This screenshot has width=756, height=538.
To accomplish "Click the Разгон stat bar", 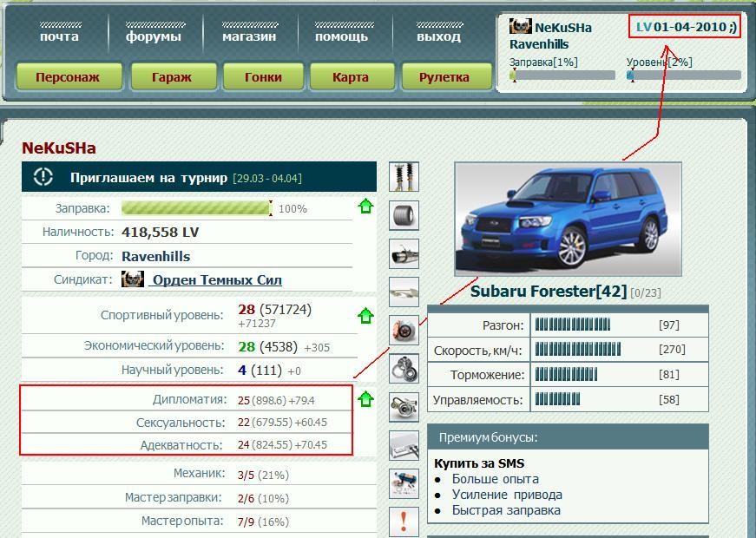I will pyautogui.click(x=573, y=325).
